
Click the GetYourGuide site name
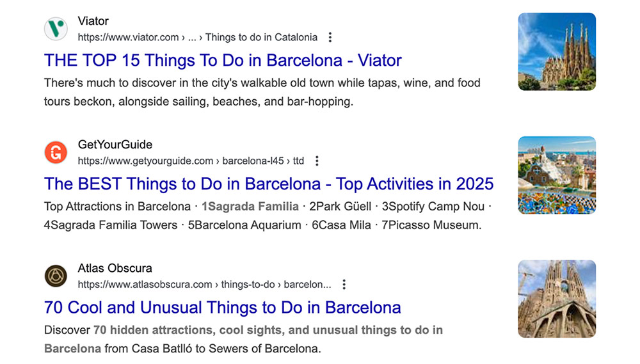coord(115,145)
